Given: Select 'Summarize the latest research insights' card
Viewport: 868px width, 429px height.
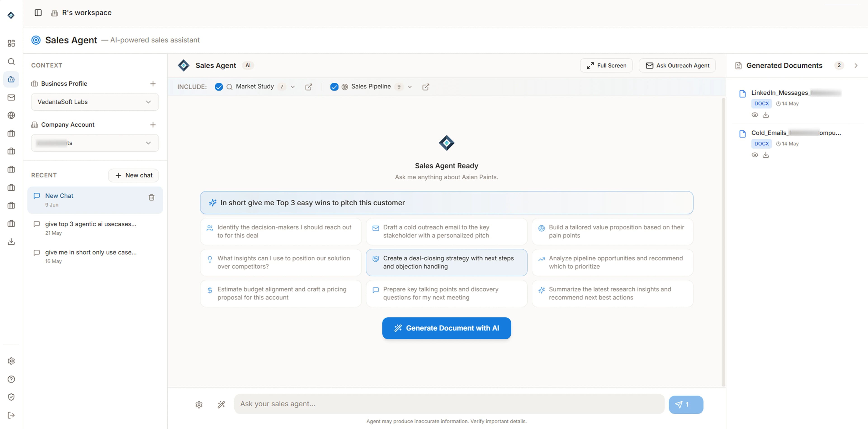Looking at the screenshot, I should 612,293.
